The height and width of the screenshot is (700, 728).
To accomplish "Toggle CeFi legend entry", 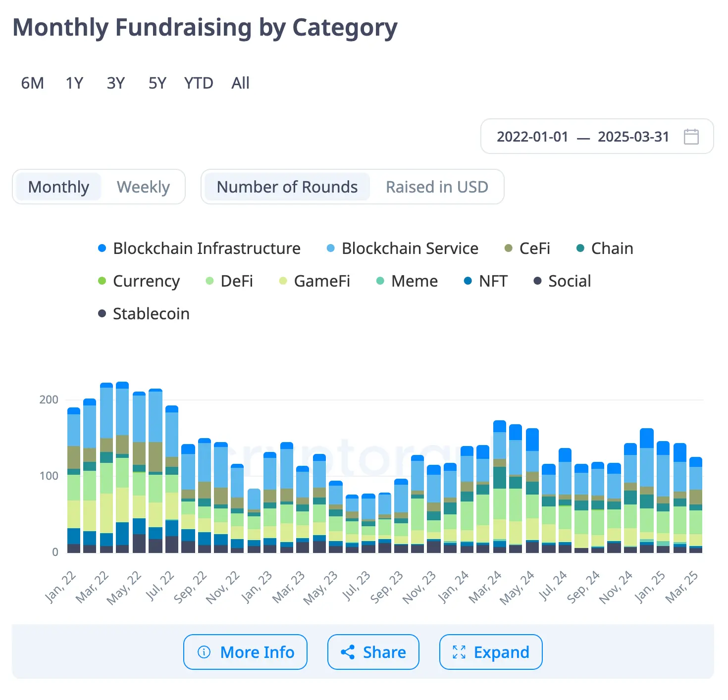I will point(527,248).
